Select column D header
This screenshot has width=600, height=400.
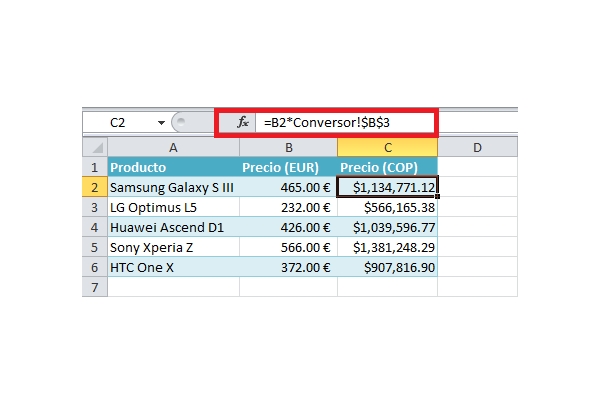click(x=477, y=147)
